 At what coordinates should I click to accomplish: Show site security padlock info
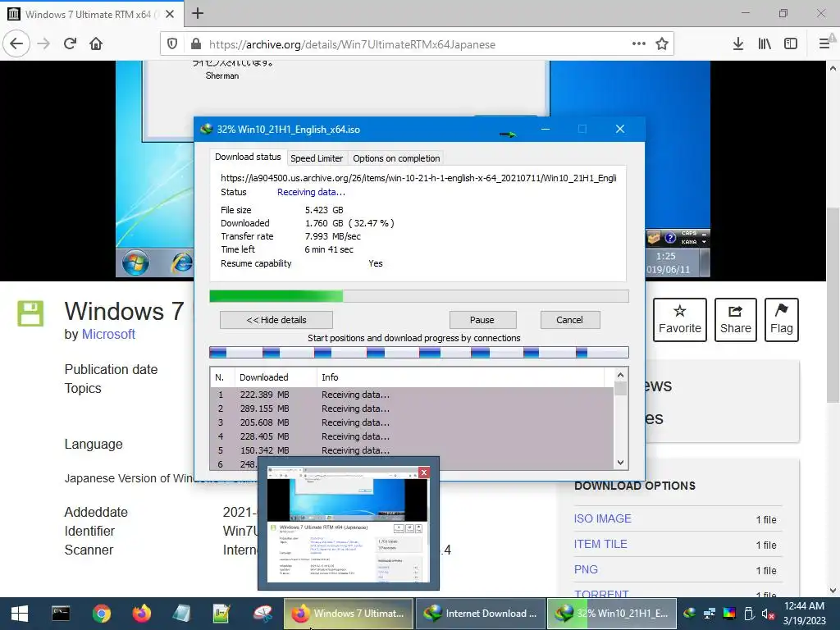click(x=195, y=44)
